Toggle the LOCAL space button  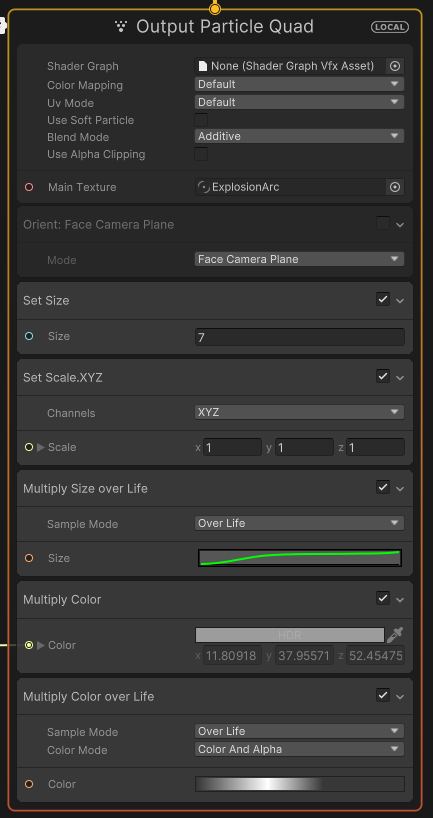click(390, 27)
